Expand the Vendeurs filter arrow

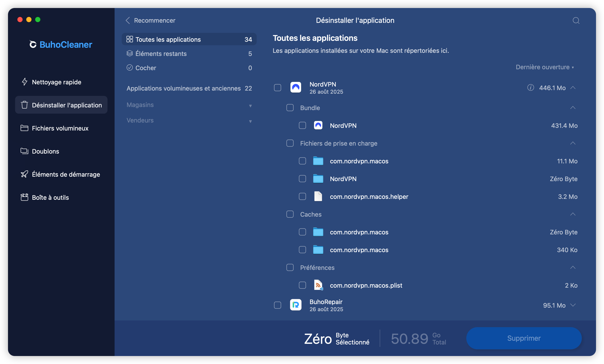(x=250, y=121)
